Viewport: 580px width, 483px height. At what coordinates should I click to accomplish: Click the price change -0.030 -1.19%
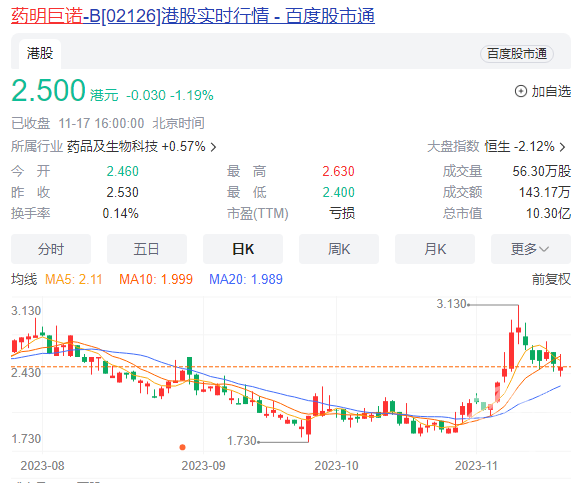click(170, 95)
